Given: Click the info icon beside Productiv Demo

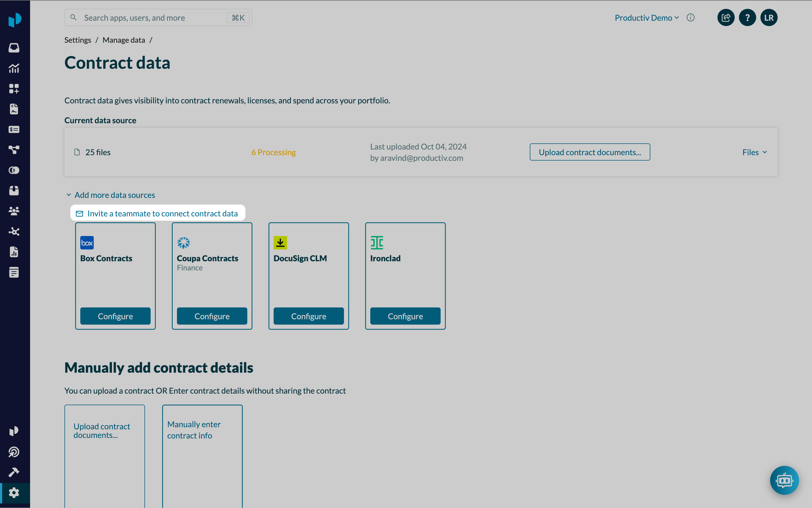Looking at the screenshot, I should [x=690, y=17].
